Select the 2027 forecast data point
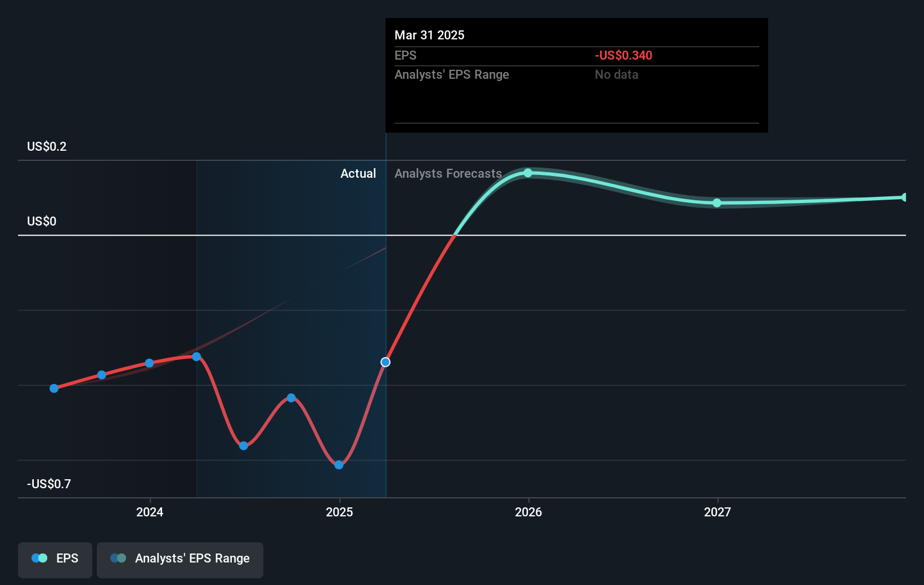This screenshot has height=585, width=924. tap(717, 203)
